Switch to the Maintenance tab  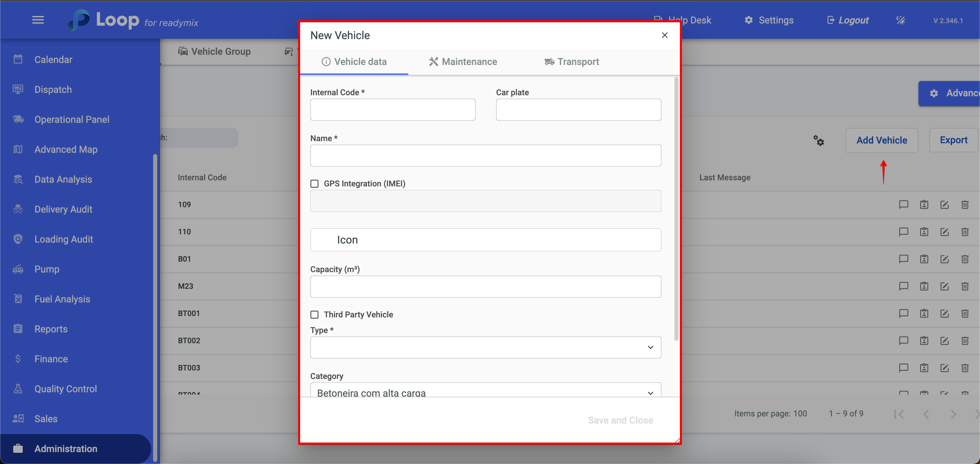click(x=463, y=62)
